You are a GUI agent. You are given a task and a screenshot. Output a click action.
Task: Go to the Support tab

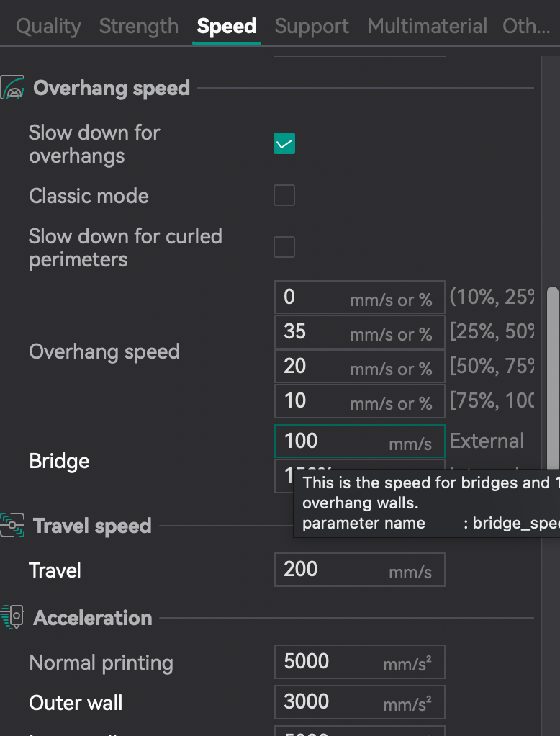click(x=312, y=27)
